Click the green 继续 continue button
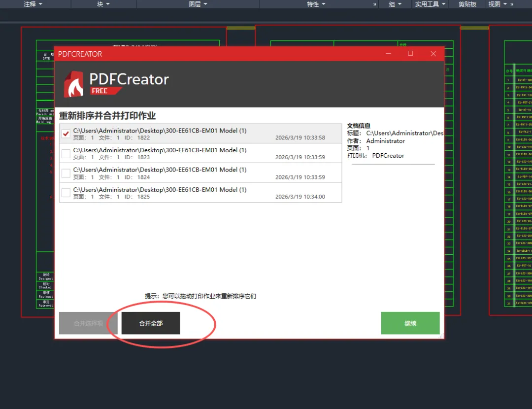The image size is (532, 409). pyautogui.click(x=410, y=323)
